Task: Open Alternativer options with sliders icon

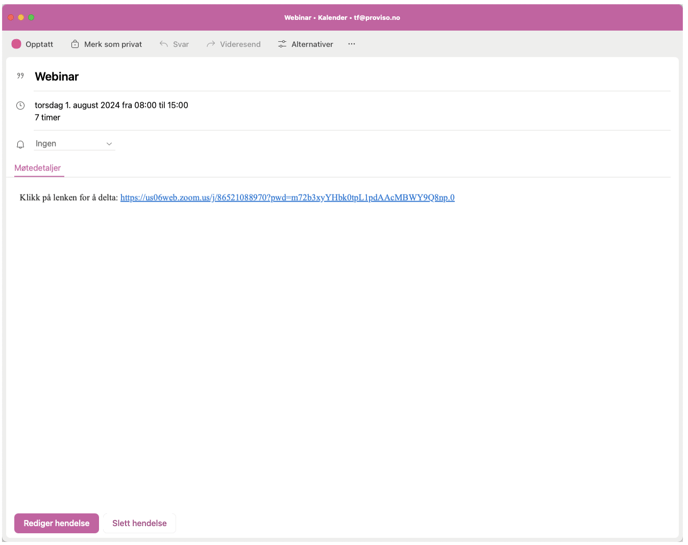Action: 282,44
